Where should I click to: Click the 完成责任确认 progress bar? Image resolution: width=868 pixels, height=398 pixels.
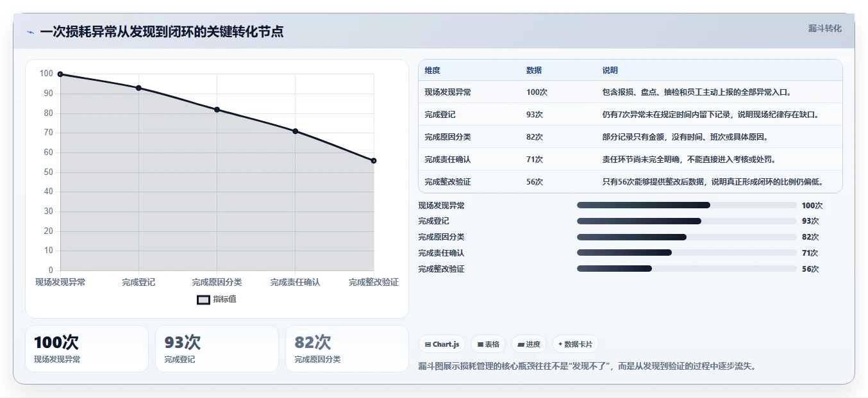click(x=687, y=253)
